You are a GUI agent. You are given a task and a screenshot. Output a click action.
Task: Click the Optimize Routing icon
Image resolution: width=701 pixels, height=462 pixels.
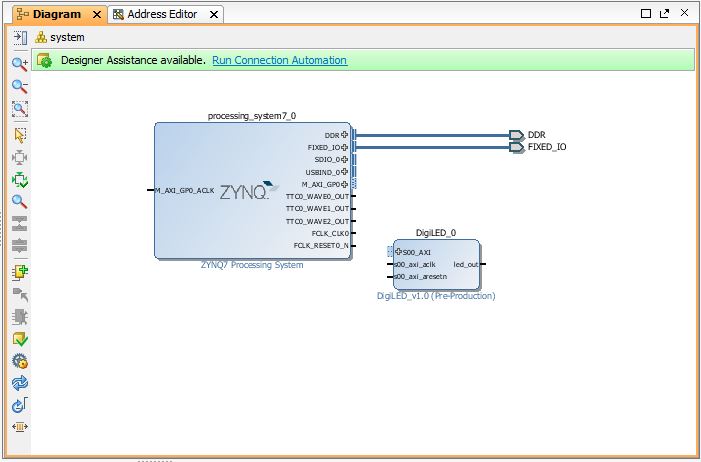click(x=20, y=405)
